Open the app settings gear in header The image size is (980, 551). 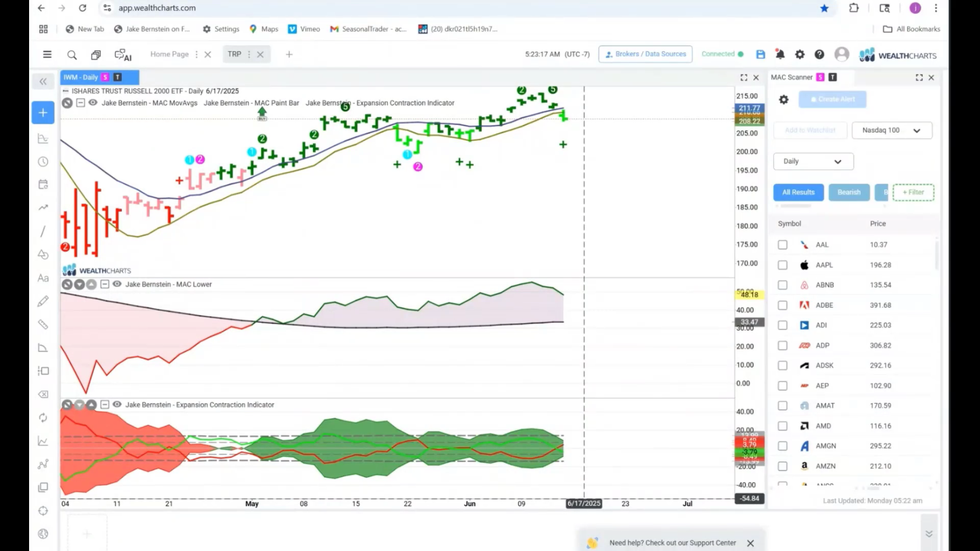pyautogui.click(x=800, y=54)
